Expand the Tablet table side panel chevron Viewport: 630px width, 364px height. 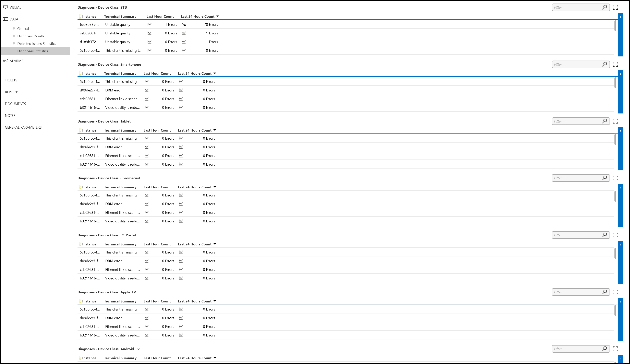click(620, 131)
